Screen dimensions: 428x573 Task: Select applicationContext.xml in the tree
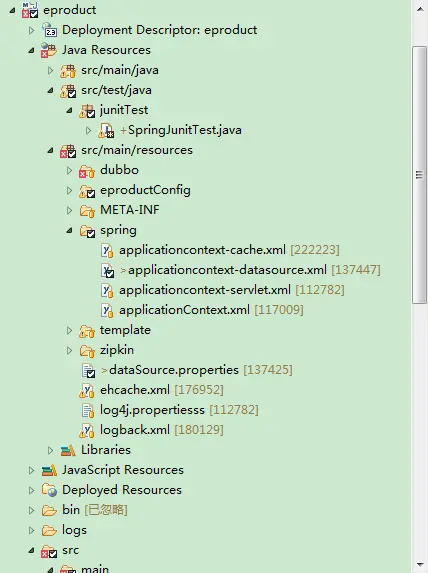coord(184,310)
